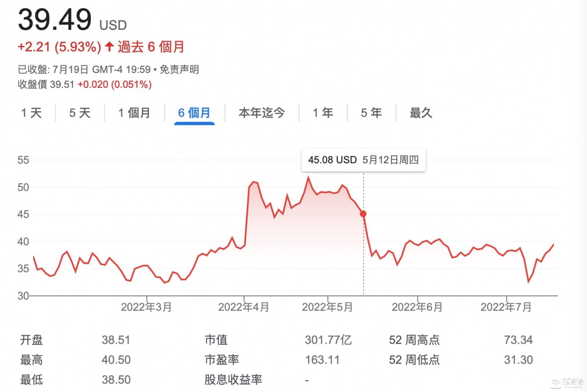The image size is (587, 392).
Task: Click the 2022年3月 axis label
Action: point(146,307)
